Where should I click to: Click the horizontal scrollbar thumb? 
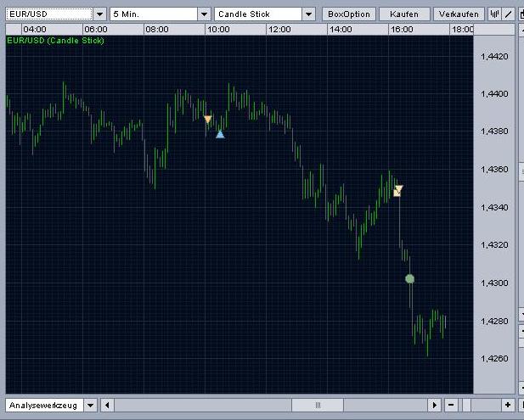tap(318, 405)
